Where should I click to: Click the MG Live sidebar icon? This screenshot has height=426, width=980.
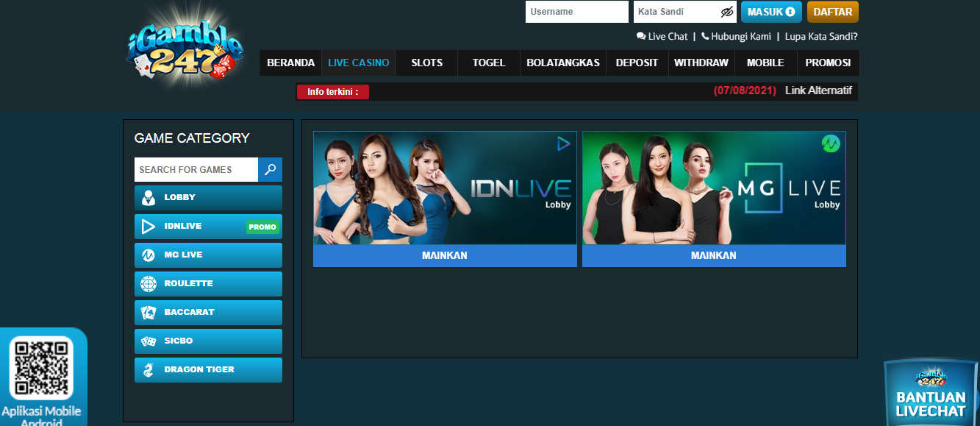(x=149, y=255)
